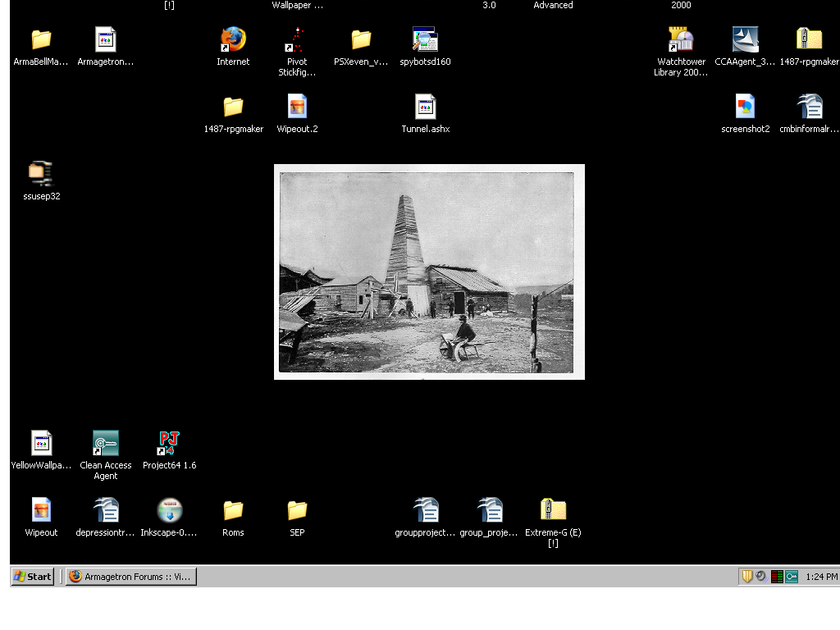Open the spybotsd160 installer icon
The width and height of the screenshot is (840, 630).
tap(425, 39)
